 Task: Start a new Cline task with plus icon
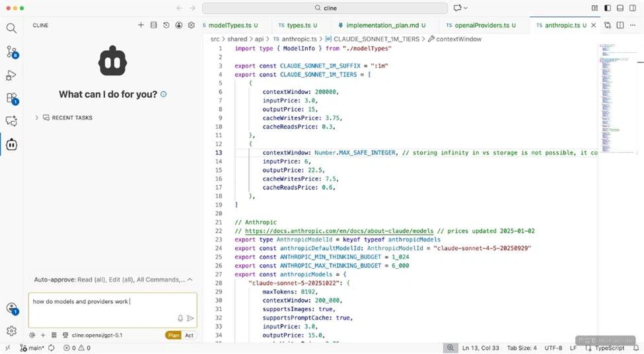pyautogui.click(x=141, y=25)
